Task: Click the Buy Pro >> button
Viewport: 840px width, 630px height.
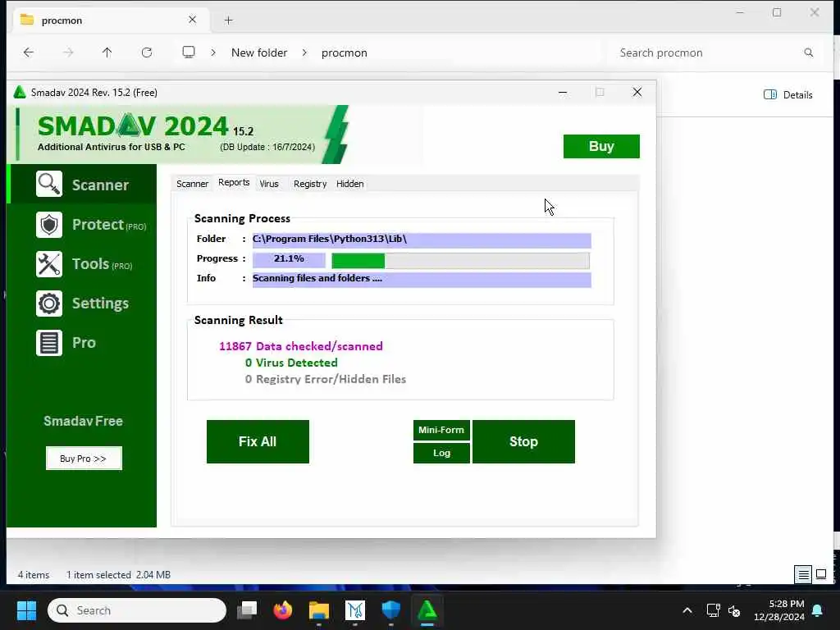Action: point(84,458)
